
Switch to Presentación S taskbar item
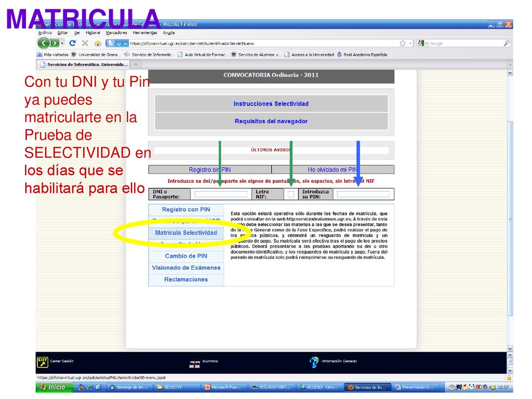[416, 387]
